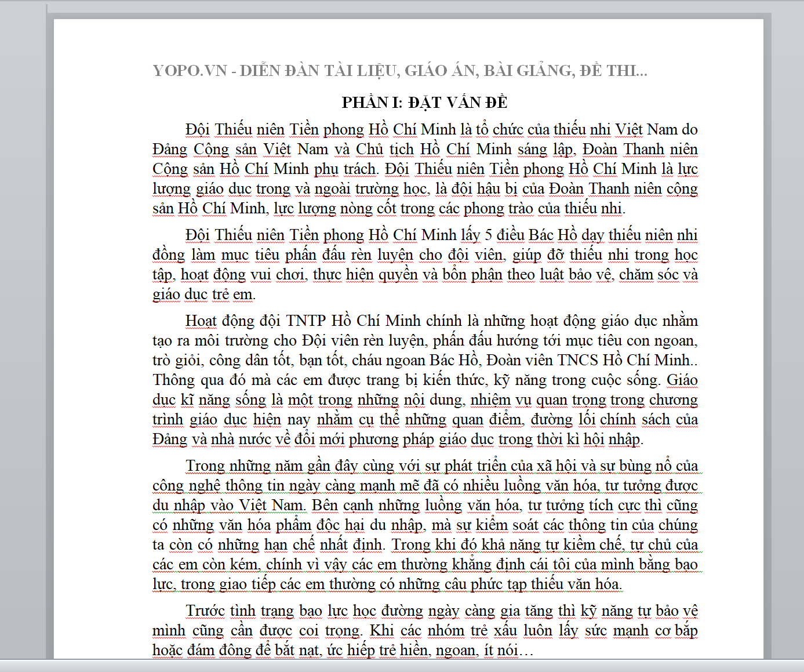This screenshot has height=672, width=804.
Task: Click the word 'TNCS' in the document
Action: pos(577,361)
